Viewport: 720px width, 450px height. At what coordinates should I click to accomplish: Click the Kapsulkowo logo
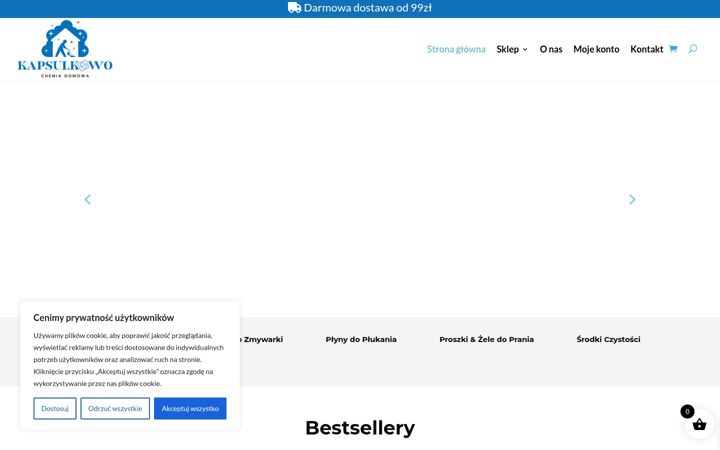(65, 49)
